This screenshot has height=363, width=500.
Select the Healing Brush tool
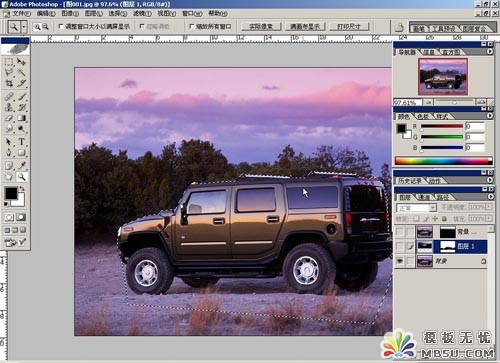[x=9, y=97]
